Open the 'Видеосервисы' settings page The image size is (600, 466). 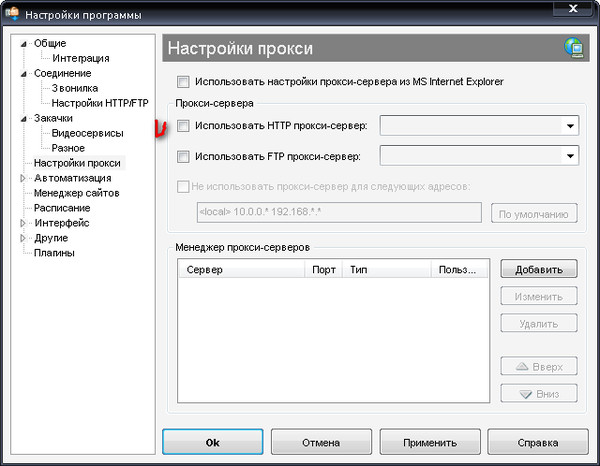pos(87,133)
